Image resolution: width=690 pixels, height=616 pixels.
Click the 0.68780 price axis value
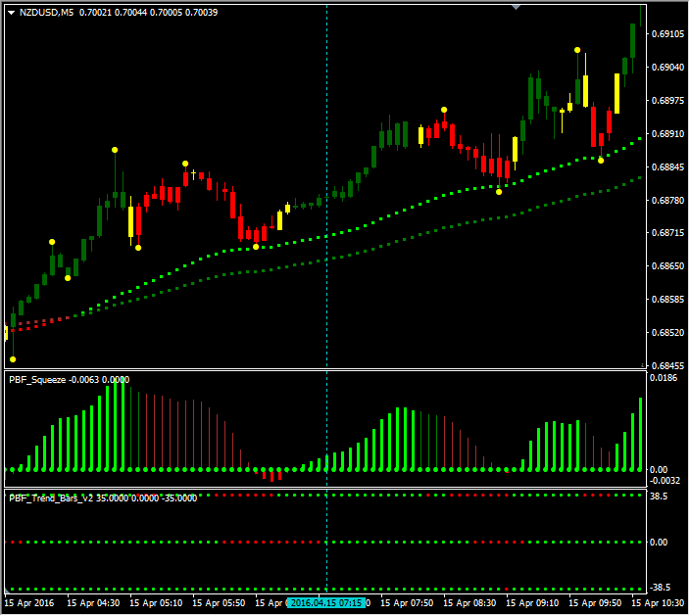668,200
